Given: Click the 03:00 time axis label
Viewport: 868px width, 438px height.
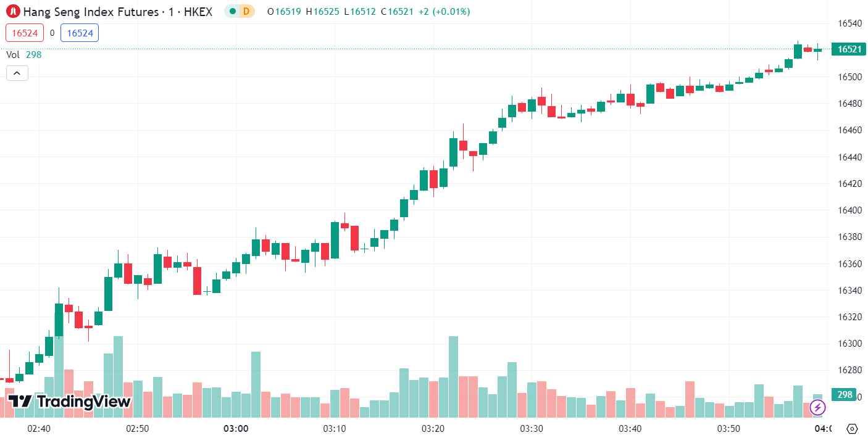Looking at the screenshot, I should click(235, 428).
